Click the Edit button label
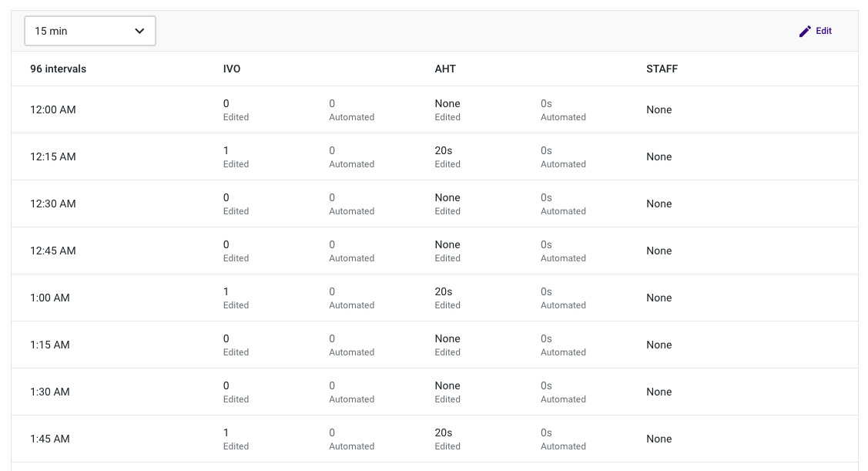 824,32
